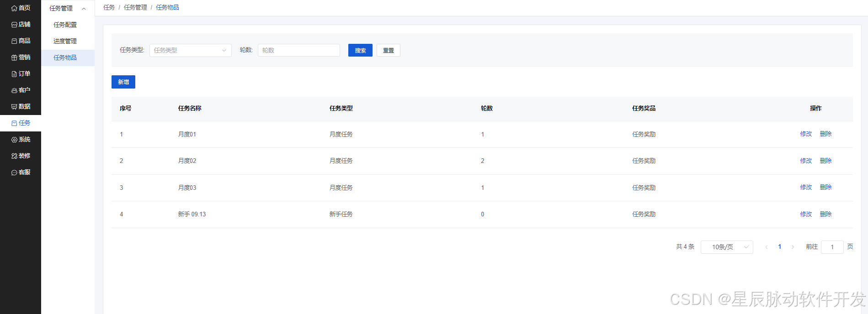
Task: Open the 订单 sidebar menu
Action: coord(21,74)
